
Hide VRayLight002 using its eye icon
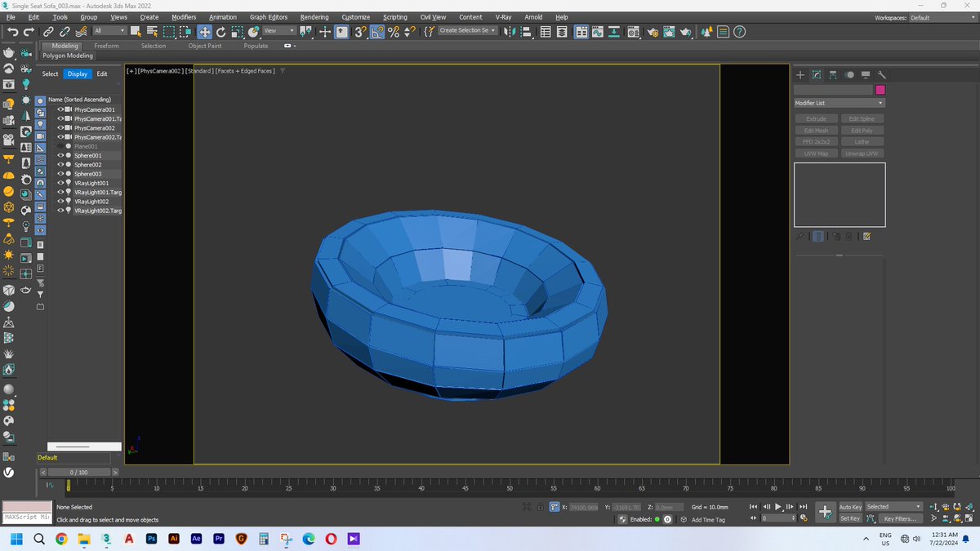(60, 201)
